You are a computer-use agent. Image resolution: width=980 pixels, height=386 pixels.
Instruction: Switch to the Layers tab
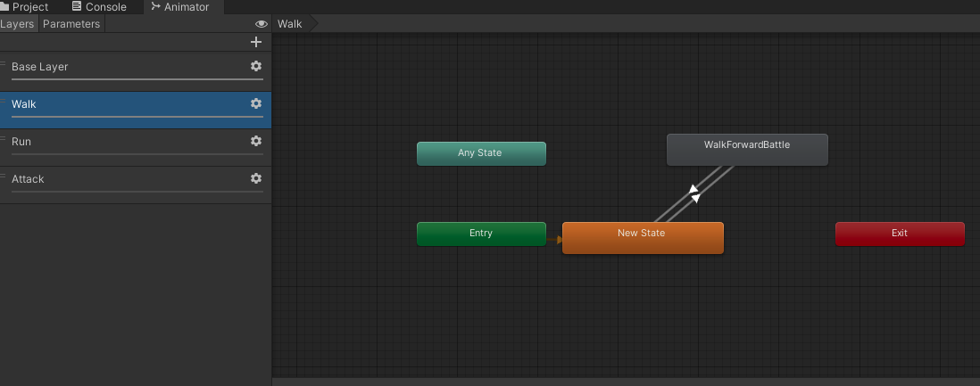coord(18,24)
